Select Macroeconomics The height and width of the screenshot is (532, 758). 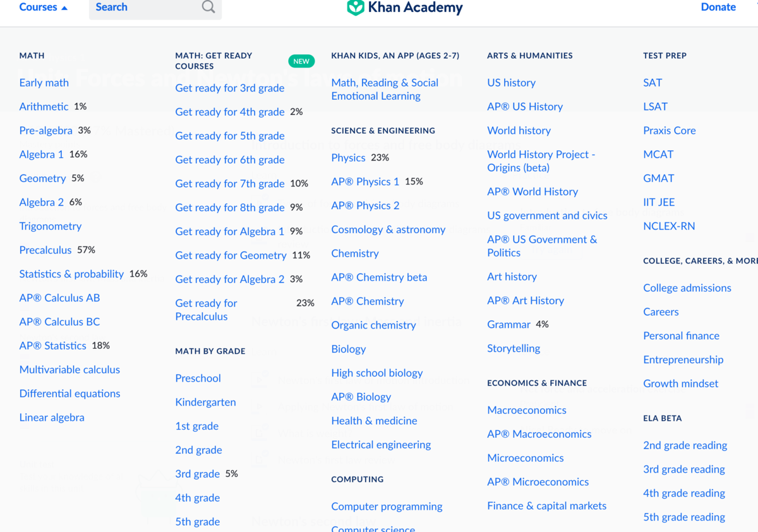click(x=527, y=410)
